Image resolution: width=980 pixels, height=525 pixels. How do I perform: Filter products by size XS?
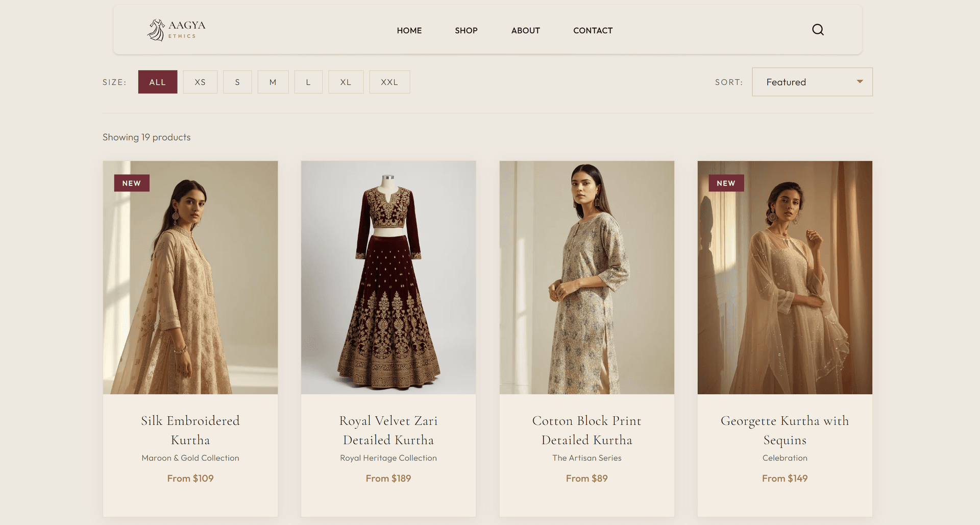200,82
